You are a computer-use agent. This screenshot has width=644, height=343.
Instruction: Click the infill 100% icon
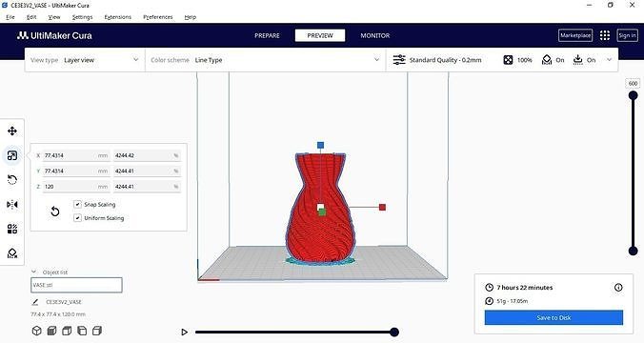pyautogui.click(x=508, y=60)
